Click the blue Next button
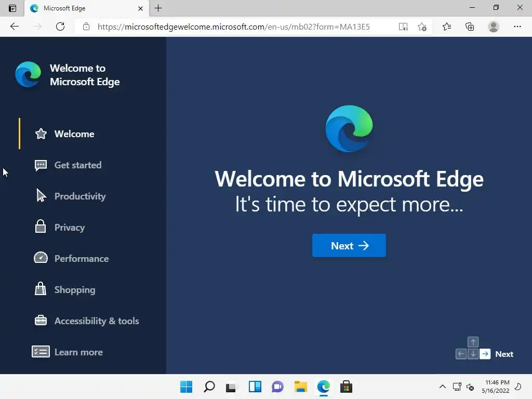The width and height of the screenshot is (532, 399). point(349,245)
